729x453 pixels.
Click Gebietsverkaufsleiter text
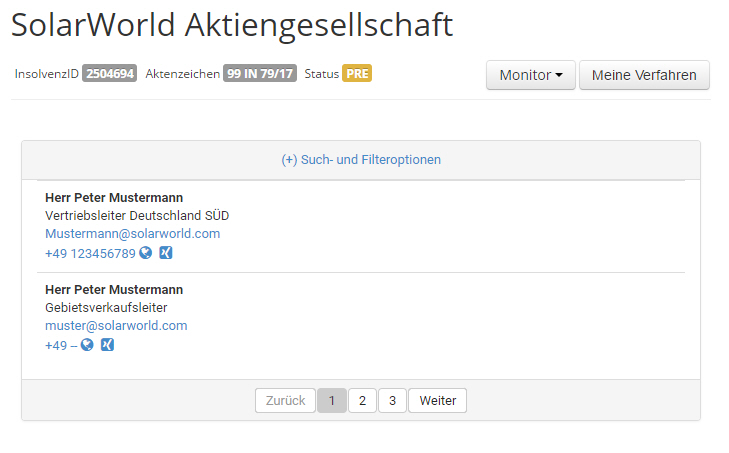106,308
